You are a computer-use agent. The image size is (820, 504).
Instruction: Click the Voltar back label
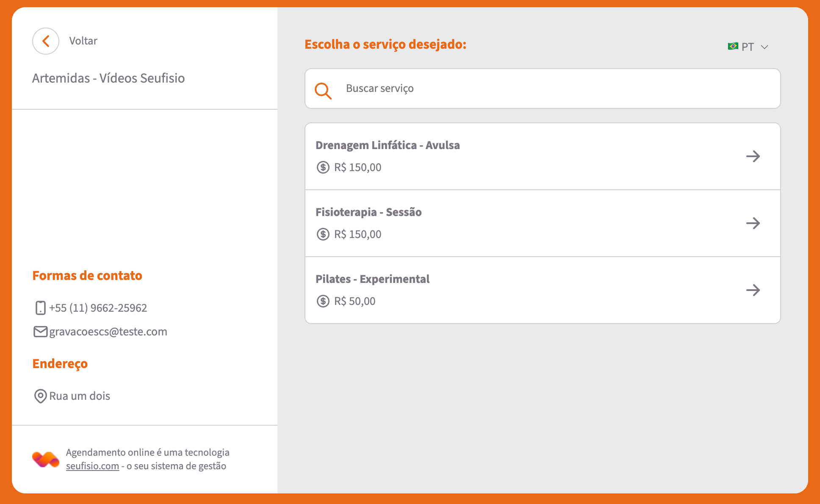click(83, 41)
